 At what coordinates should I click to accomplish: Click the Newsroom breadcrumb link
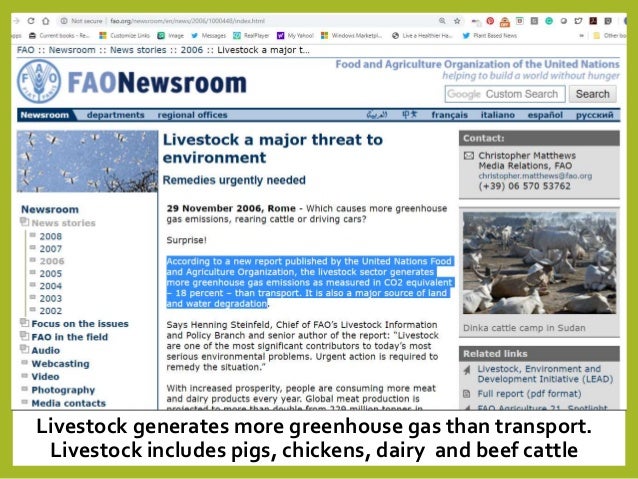click(x=72, y=50)
